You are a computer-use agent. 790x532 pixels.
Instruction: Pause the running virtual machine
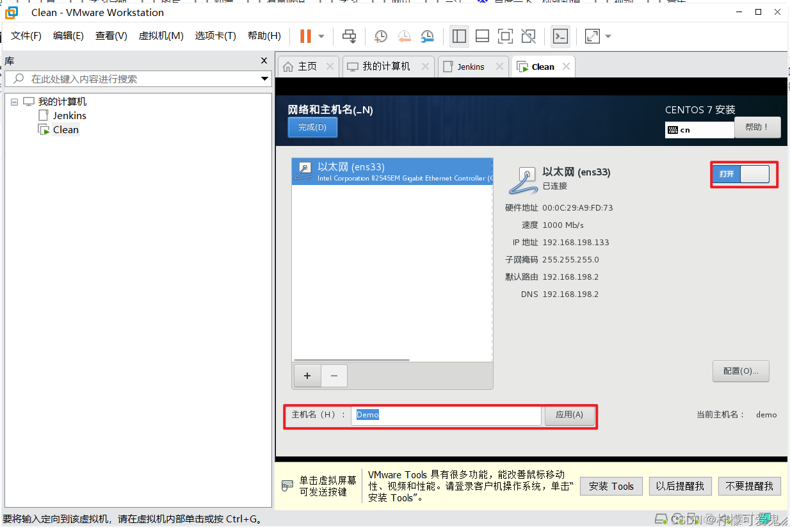pyautogui.click(x=305, y=36)
